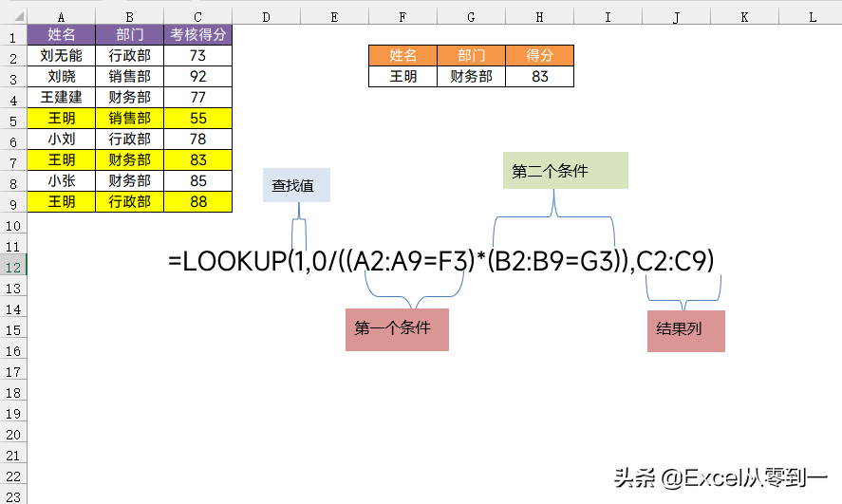Select score cell 78

tap(197, 139)
